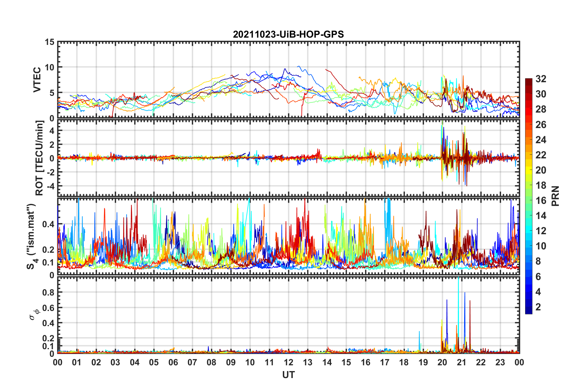
Task: Click the VTEC axis tick label 5
Action: click(52, 93)
